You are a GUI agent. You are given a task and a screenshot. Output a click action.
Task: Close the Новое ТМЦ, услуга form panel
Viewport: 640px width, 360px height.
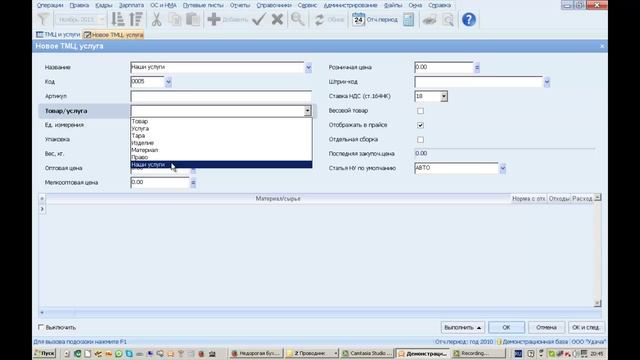pyautogui.click(x=602, y=46)
